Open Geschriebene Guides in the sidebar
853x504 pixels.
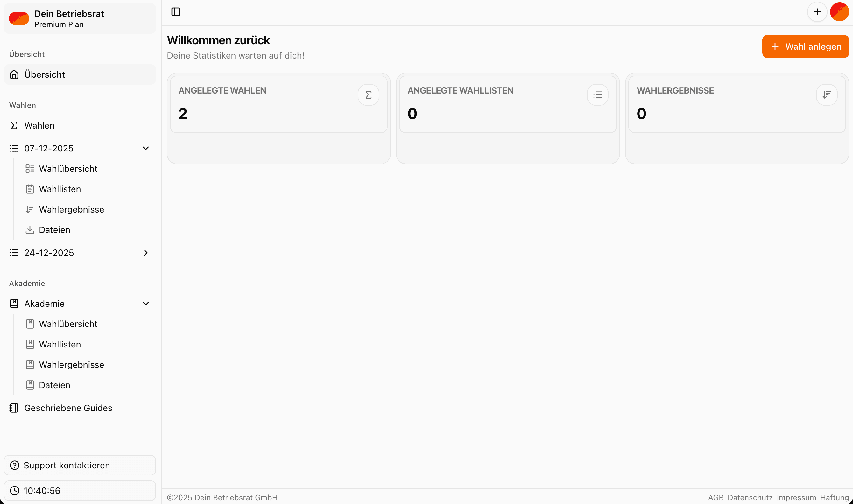(68, 408)
